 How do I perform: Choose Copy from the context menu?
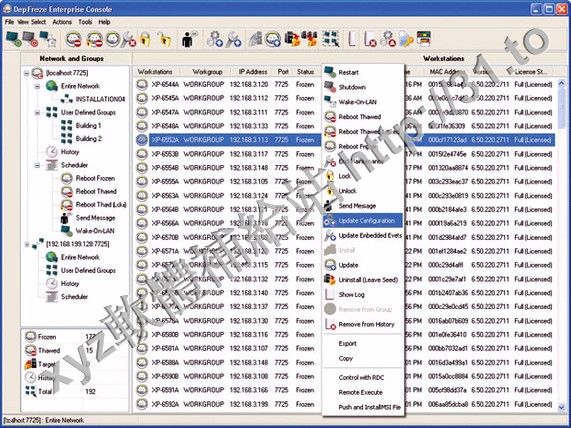[363, 358]
